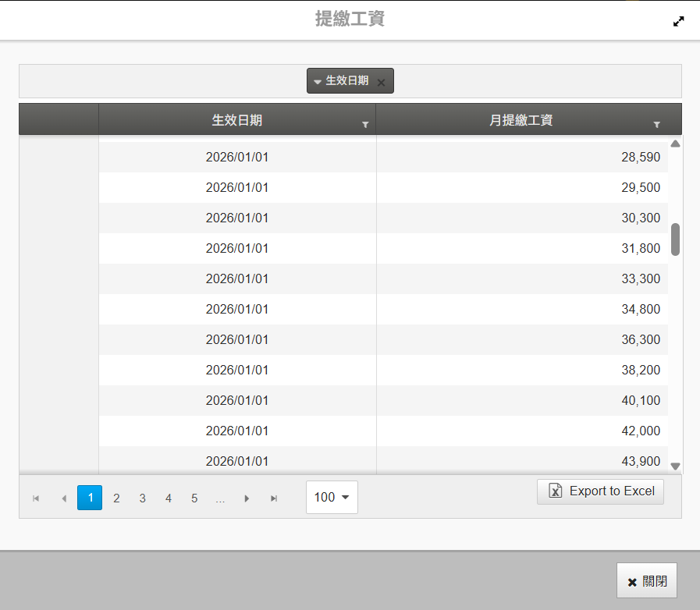
Task: Switch to page 5 in pager
Action: pyautogui.click(x=194, y=498)
